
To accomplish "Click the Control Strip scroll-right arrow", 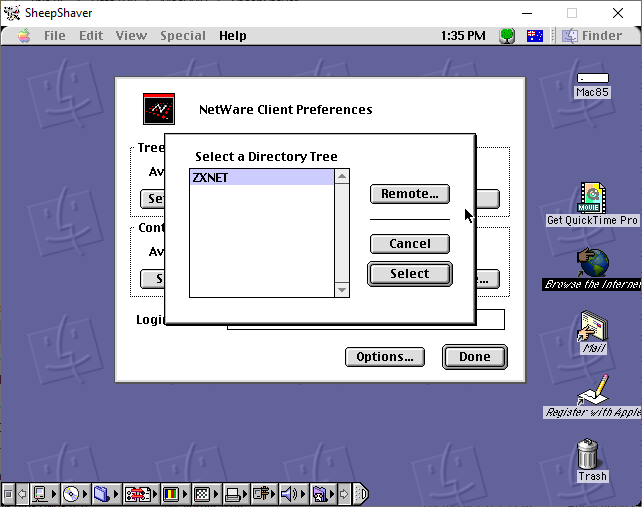I will click(344, 494).
